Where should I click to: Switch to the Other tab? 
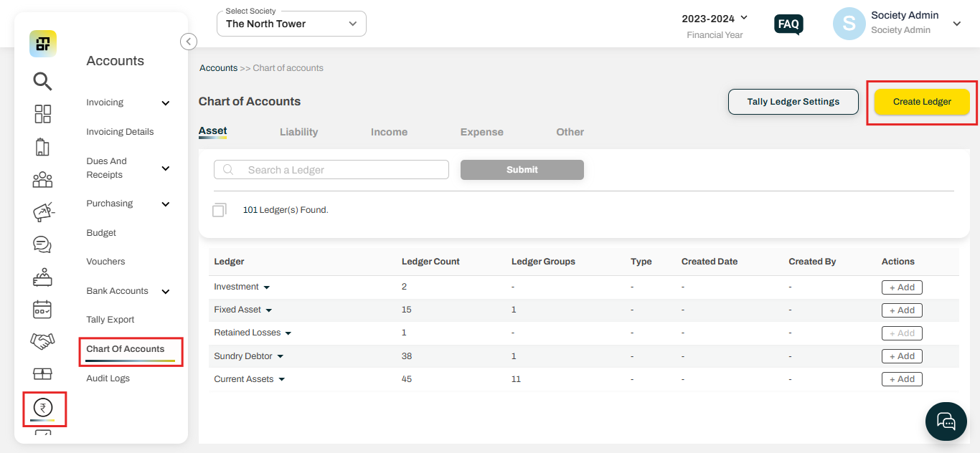pos(570,132)
